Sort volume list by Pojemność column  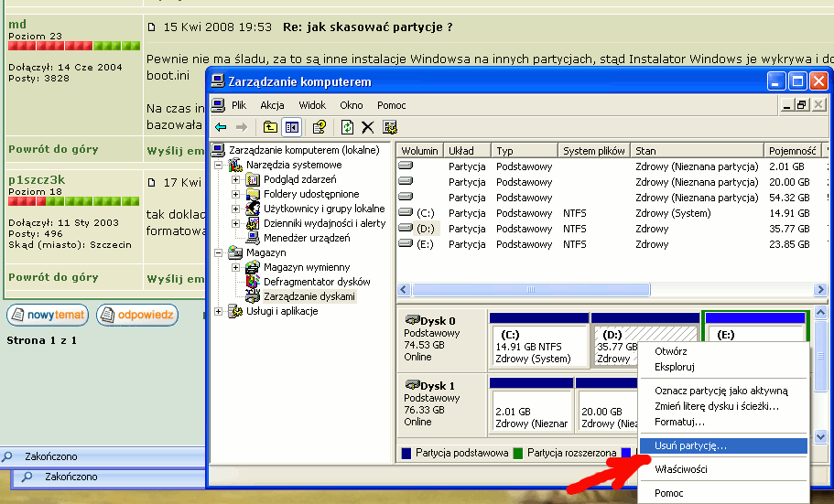tap(793, 150)
